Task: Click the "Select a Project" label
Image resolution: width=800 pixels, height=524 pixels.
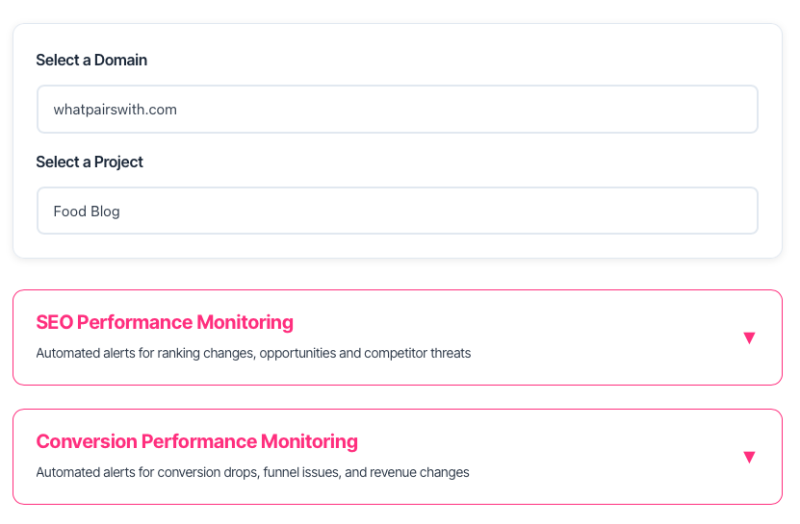Action: [89, 162]
